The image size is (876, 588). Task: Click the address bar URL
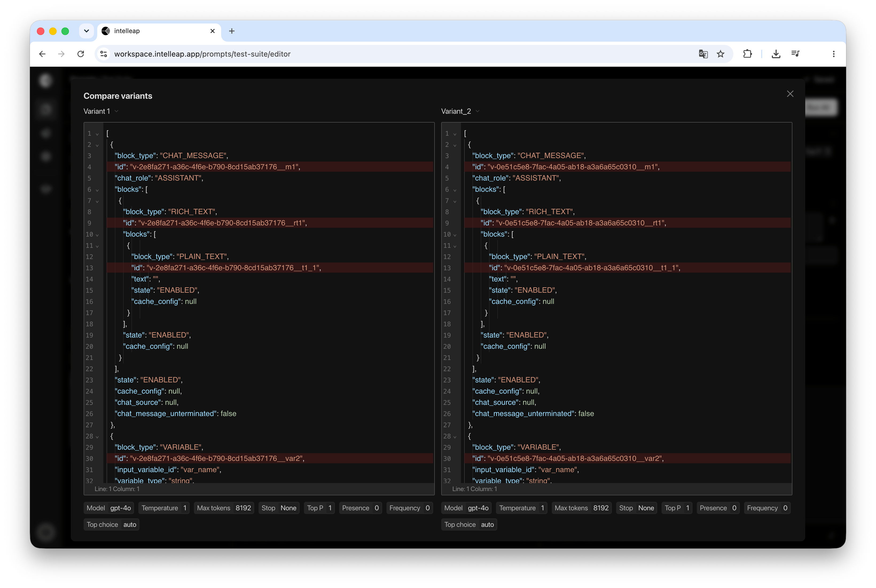tap(202, 54)
